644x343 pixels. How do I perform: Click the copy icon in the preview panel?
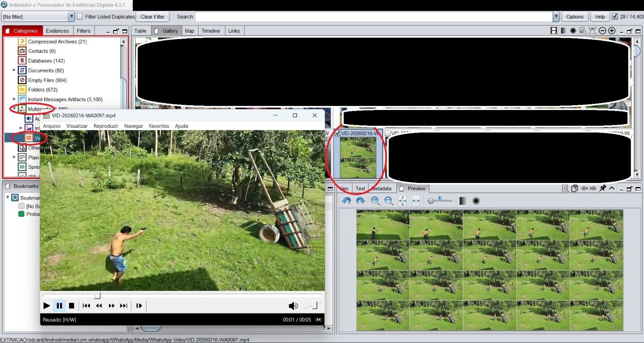(x=575, y=188)
